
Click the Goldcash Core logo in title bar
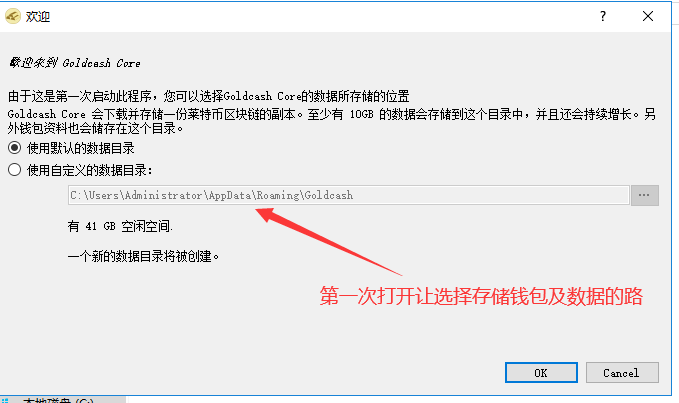[x=13, y=16]
